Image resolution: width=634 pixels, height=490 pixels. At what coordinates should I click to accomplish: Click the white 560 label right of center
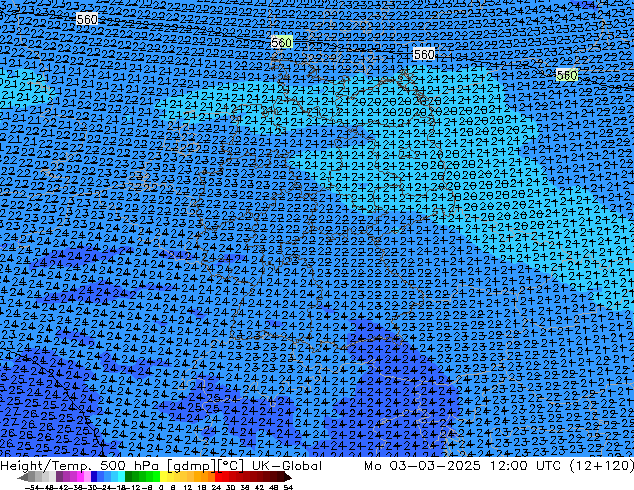pyautogui.click(x=424, y=54)
